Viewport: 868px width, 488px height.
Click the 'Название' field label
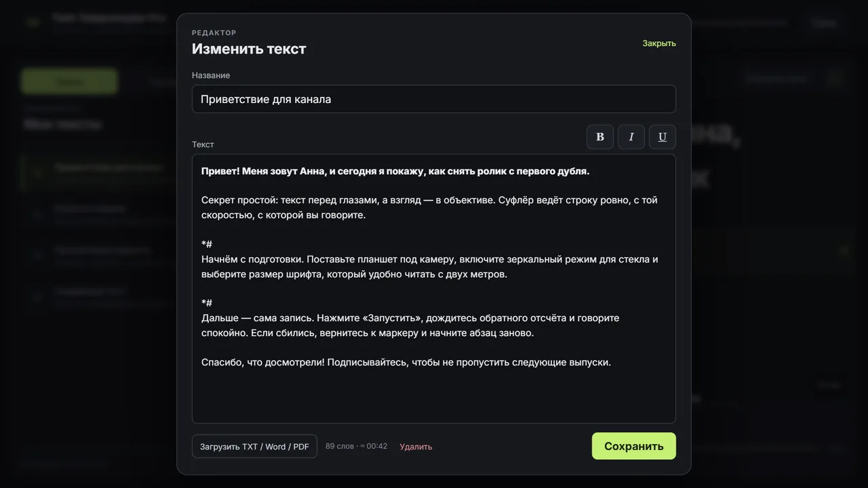211,75
